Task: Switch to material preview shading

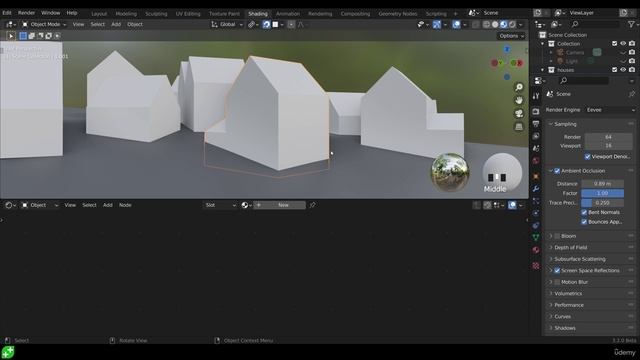Action: (504, 24)
